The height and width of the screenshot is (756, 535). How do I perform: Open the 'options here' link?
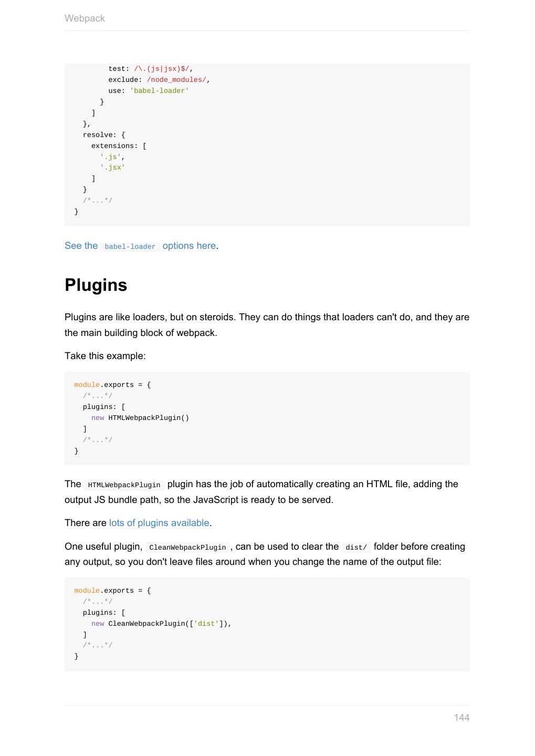point(189,246)
